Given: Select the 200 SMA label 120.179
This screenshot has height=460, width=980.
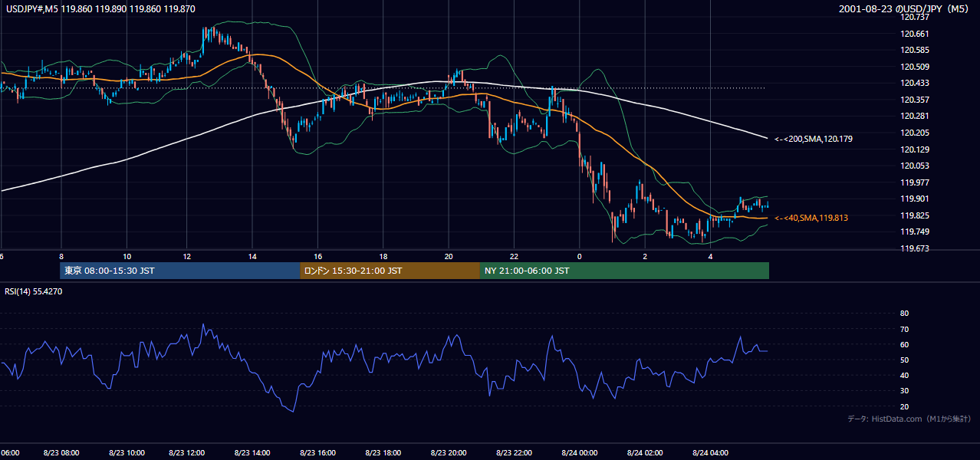Looking at the screenshot, I should (814, 140).
